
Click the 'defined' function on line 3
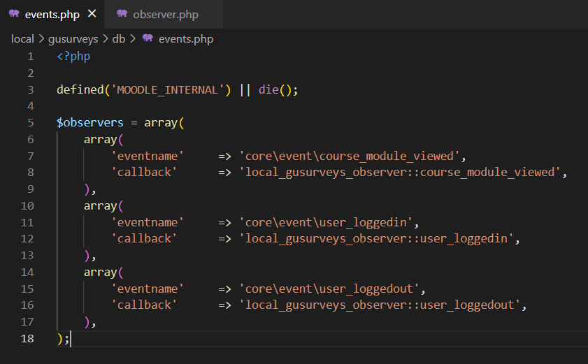(80, 89)
